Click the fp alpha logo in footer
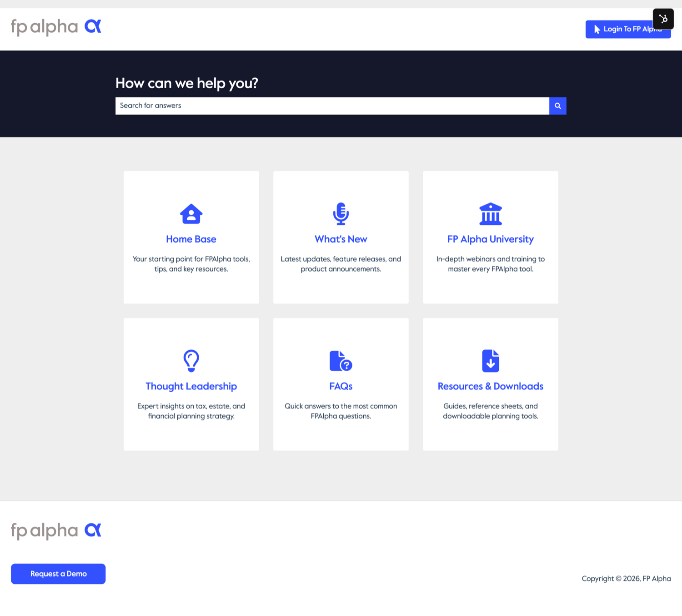Viewport: 682px width, 616px height. (56, 531)
